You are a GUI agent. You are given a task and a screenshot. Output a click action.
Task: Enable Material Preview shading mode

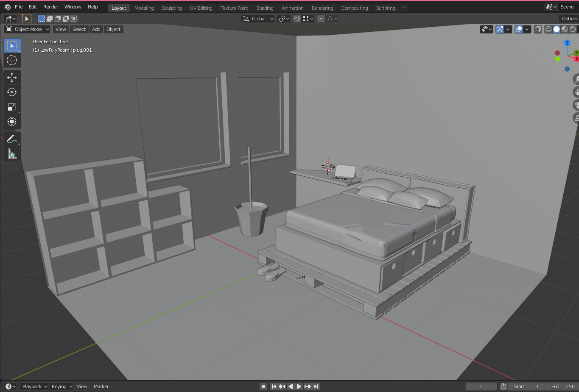pos(564,29)
